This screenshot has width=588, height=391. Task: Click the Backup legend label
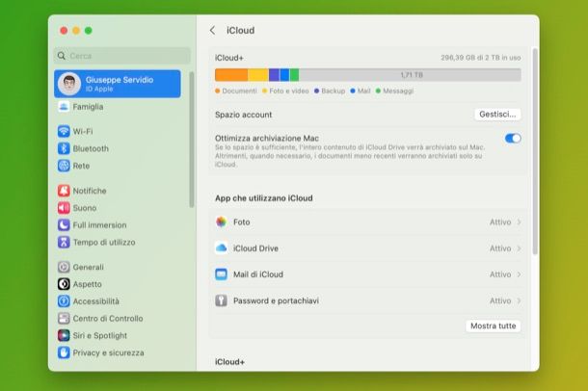[x=333, y=91]
